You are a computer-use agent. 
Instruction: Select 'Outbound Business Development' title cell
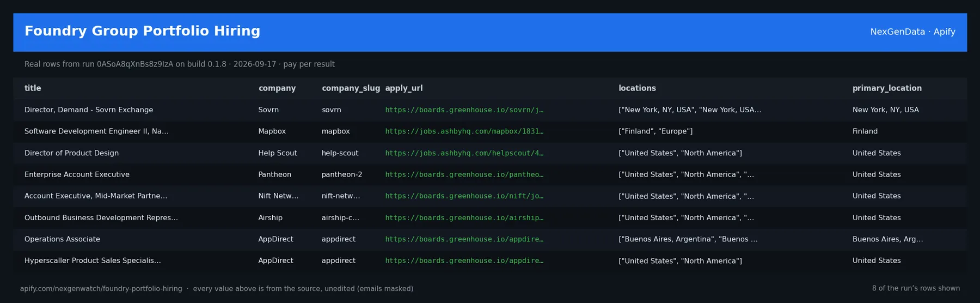pyautogui.click(x=101, y=217)
